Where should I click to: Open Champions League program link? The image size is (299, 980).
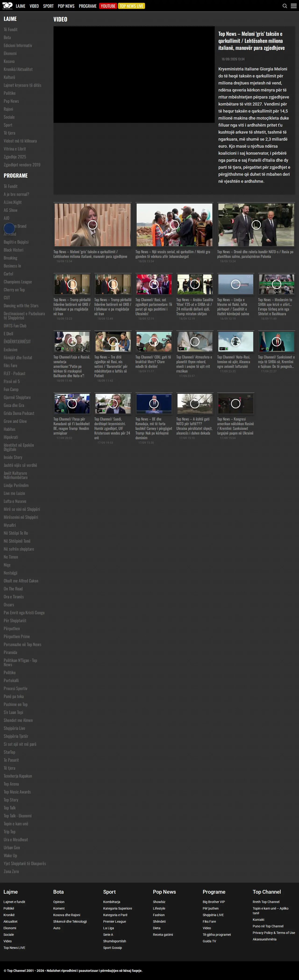coord(18,282)
